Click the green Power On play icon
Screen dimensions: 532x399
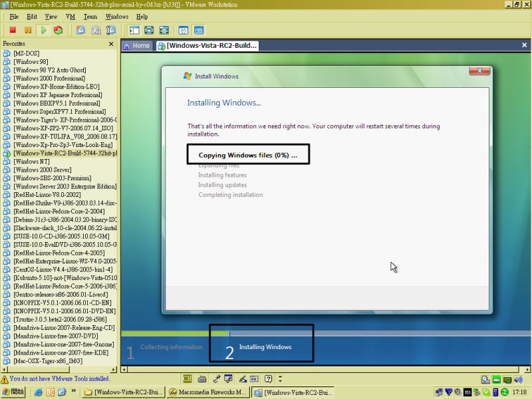click(43, 30)
